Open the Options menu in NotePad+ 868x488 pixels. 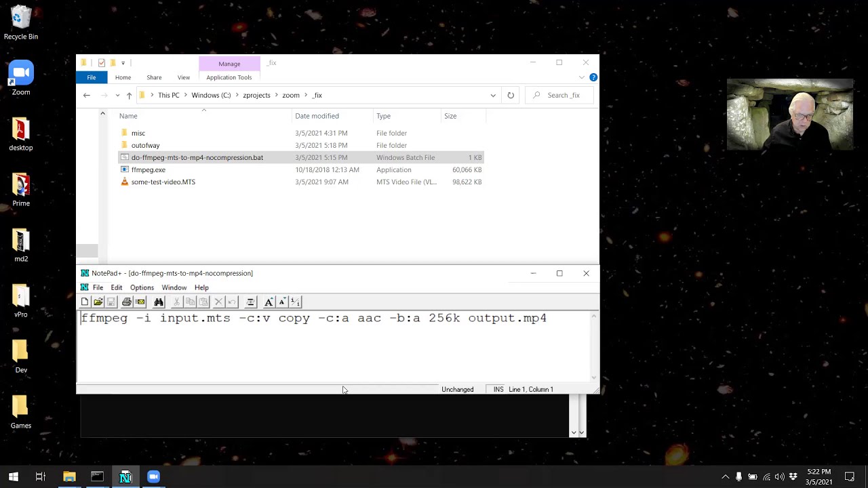point(142,287)
